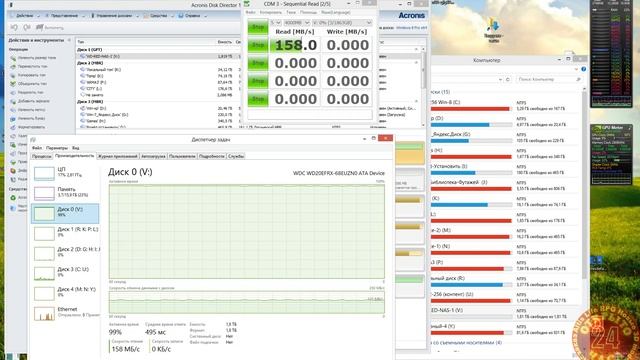
Task: Click the resize volume icon in Acronis sidebar
Action: click(13, 58)
